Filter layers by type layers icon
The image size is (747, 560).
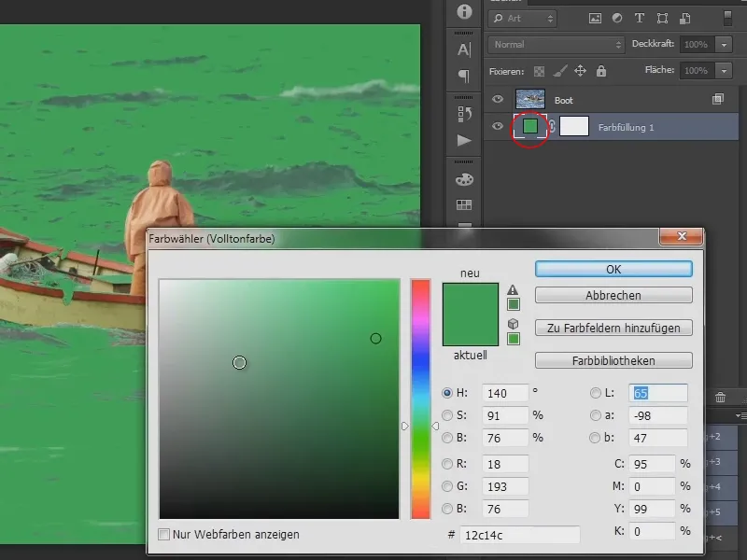(x=640, y=18)
